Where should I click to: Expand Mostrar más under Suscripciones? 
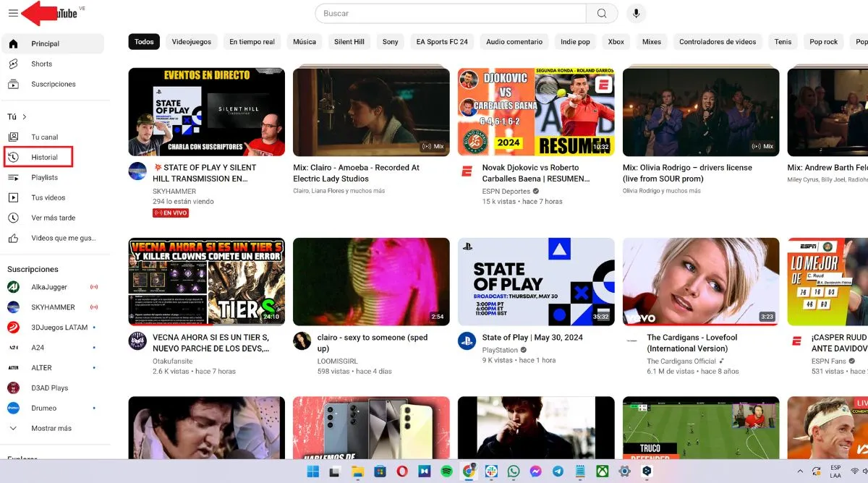point(51,427)
